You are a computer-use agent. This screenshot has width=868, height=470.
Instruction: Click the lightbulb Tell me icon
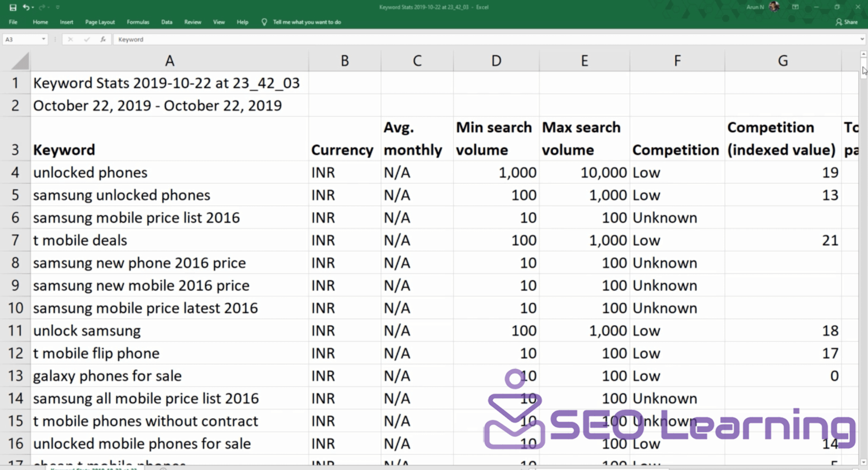tap(264, 22)
